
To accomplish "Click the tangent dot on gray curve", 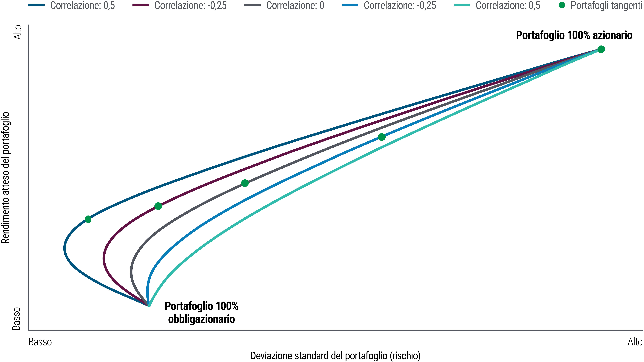I will [x=245, y=183].
